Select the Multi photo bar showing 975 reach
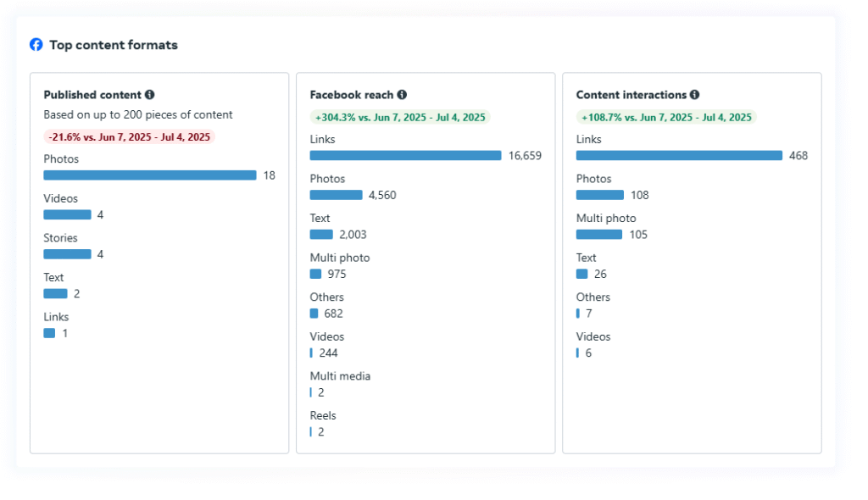 pos(315,274)
